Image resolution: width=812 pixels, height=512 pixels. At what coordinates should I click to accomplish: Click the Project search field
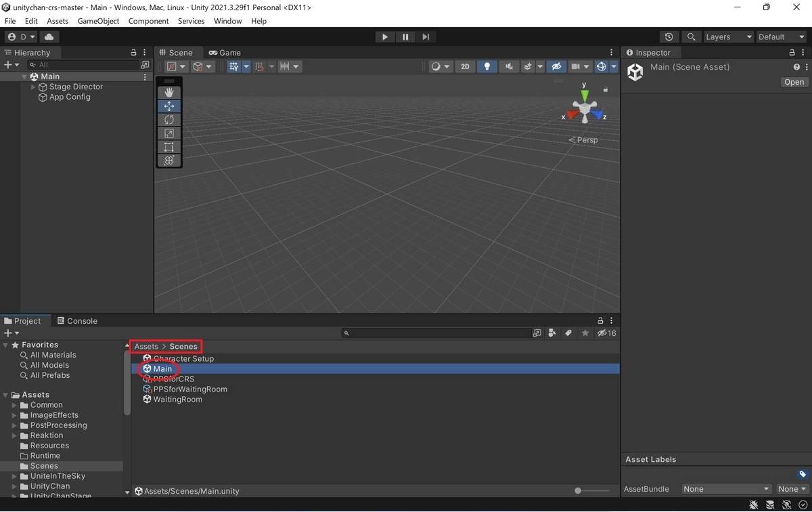click(x=436, y=333)
